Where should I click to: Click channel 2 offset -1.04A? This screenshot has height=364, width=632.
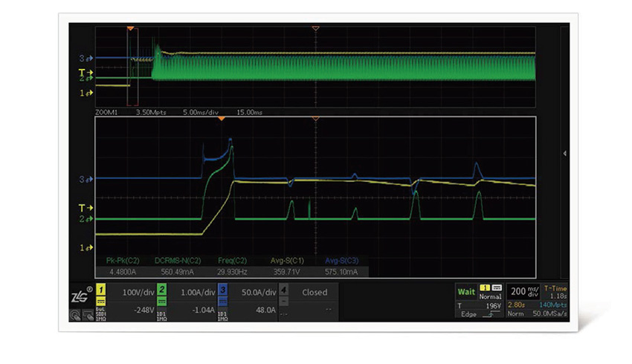(204, 310)
